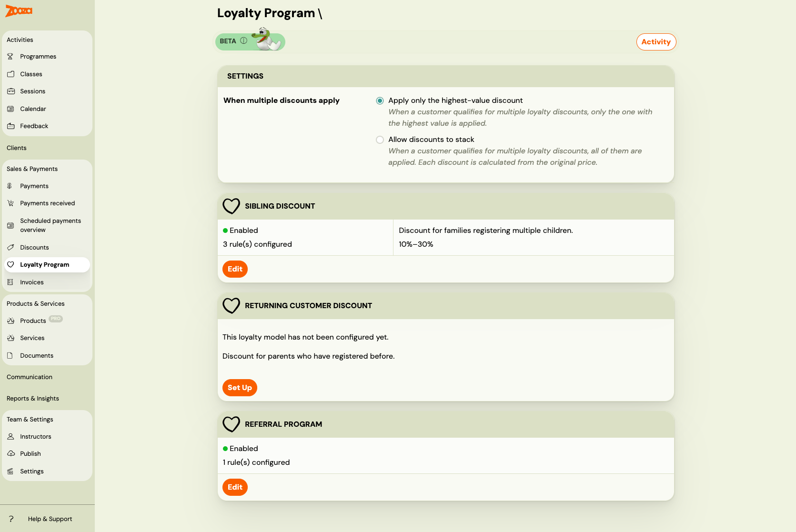Click the Instructors person icon

click(11, 436)
